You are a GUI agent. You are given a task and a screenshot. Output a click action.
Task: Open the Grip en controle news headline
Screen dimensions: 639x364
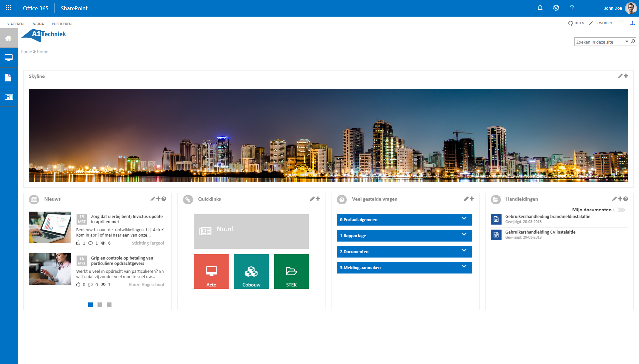(122, 261)
